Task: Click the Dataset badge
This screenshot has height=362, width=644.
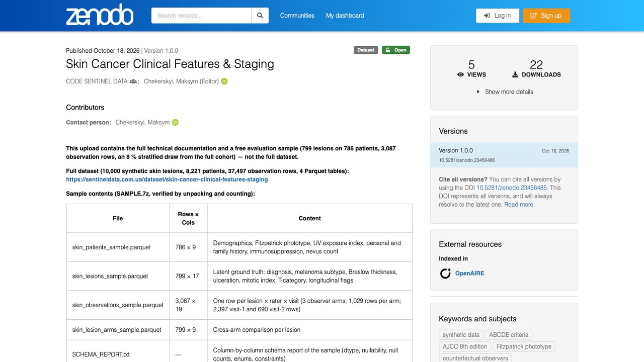Action: (x=366, y=50)
